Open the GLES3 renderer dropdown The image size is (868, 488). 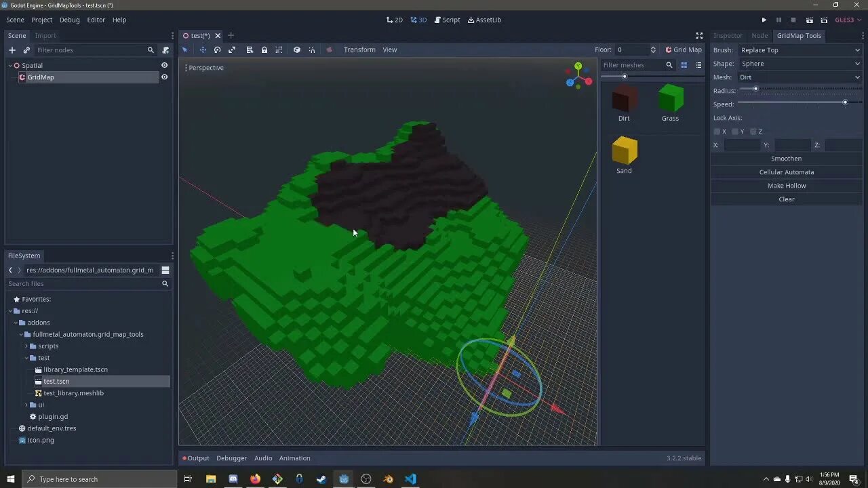click(x=848, y=20)
